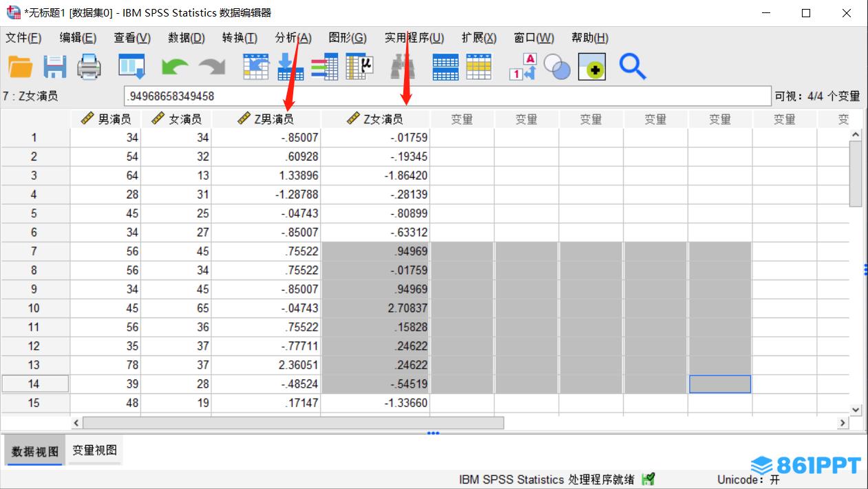This screenshot has height=489, width=868.
Task: Click the vertical scrollbar thumb
Action: 856,174
